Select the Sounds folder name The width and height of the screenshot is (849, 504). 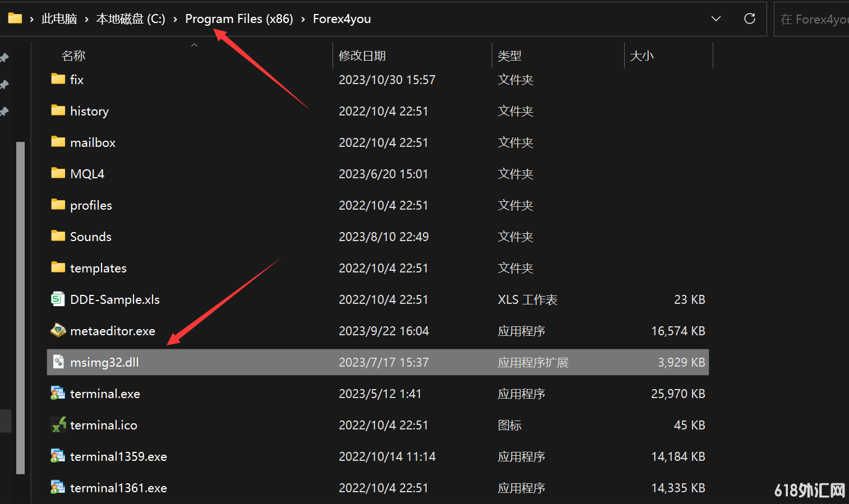point(90,237)
